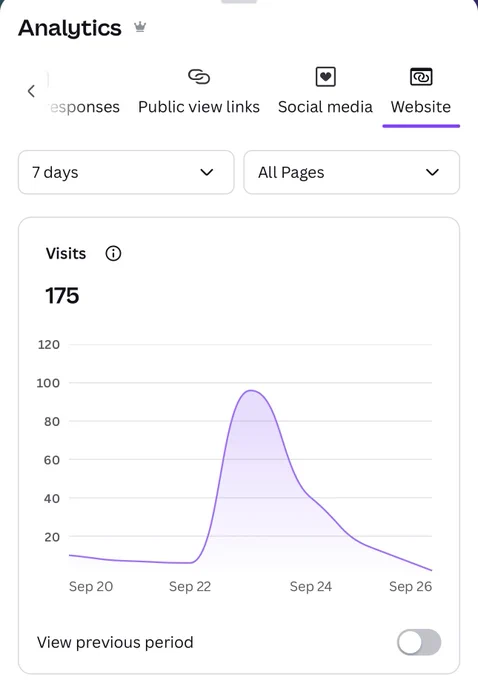Click the Sep 26 axis label
This screenshot has height=680, width=478.
click(410, 586)
